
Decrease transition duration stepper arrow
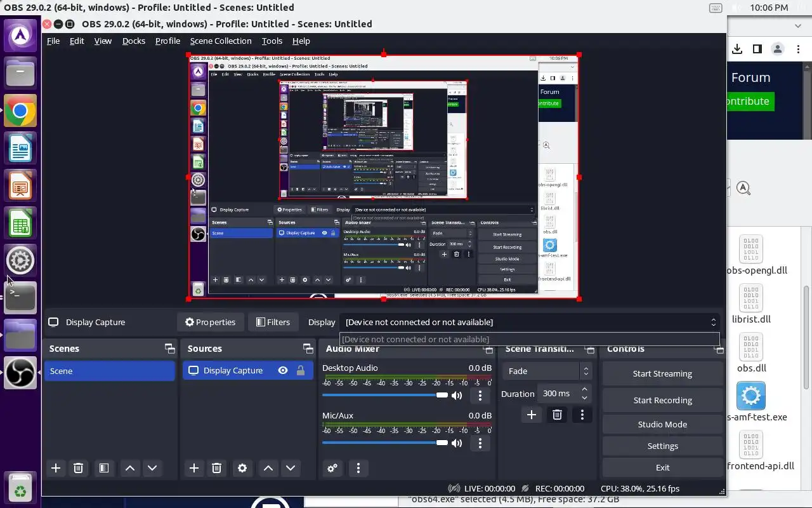click(584, 398)
